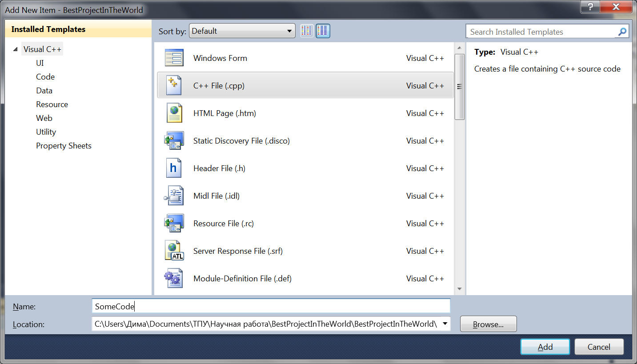Screen dimensions: 637x364
Task: Click 'Server Response File (.srf)' text
Action: [x=238, y=251]
